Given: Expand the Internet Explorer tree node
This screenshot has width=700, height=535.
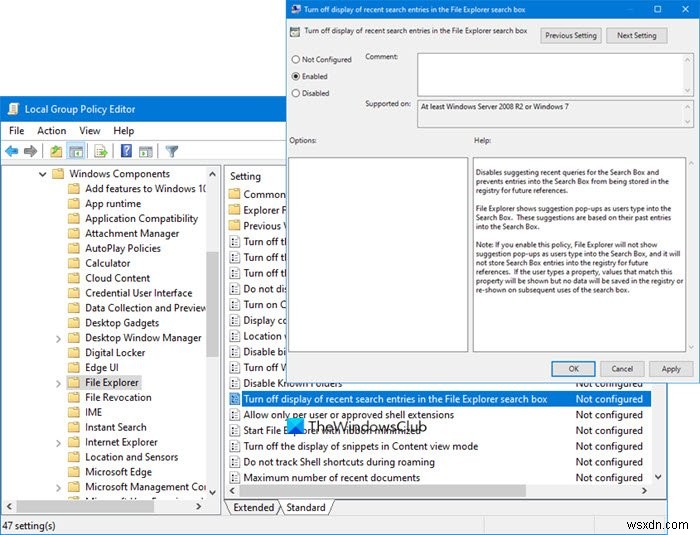Looking at the screenshot, I should (x=58, y=443).
